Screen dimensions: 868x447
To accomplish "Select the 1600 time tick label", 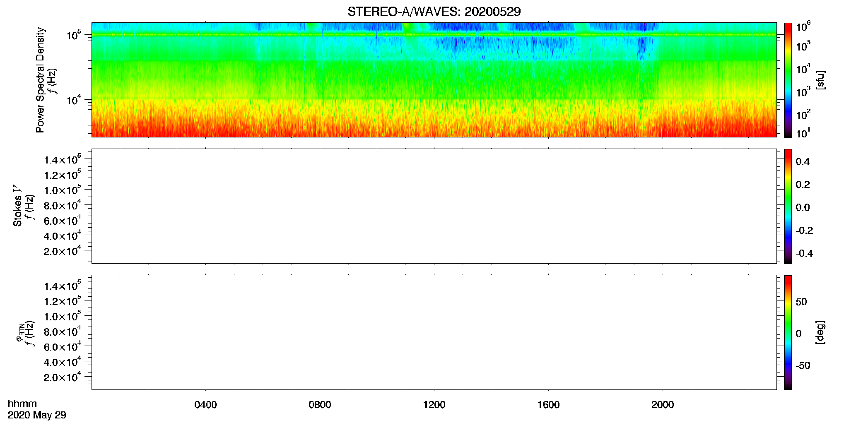I will pyautogui.click(x=548, y=405).
